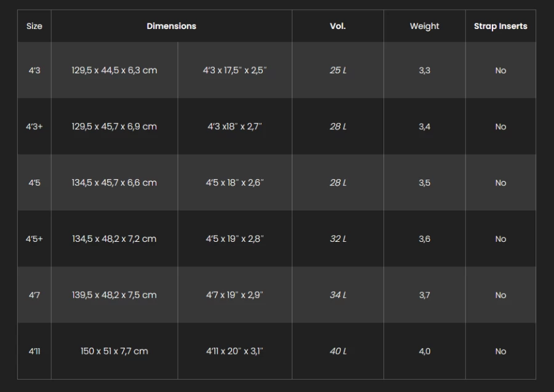Select the 4'5+ size cell
This screenshot has height=392, width=554.
coord(34,239)
